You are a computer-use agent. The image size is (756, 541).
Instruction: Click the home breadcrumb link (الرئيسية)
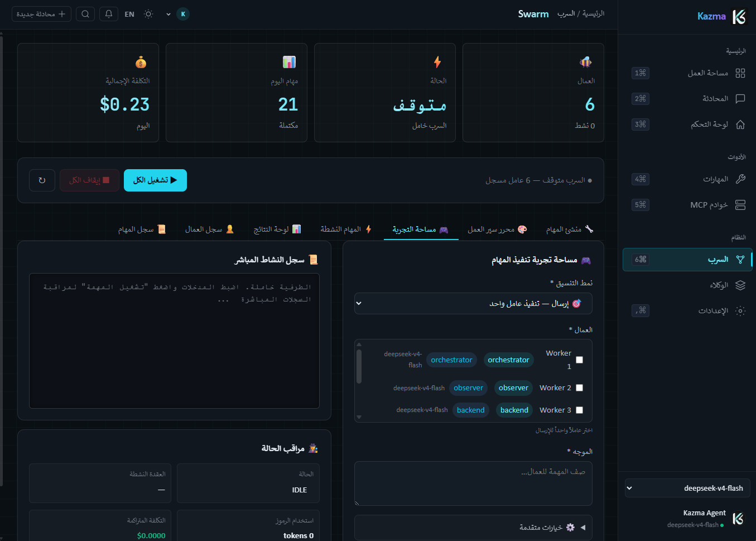(x=593, y=13)
